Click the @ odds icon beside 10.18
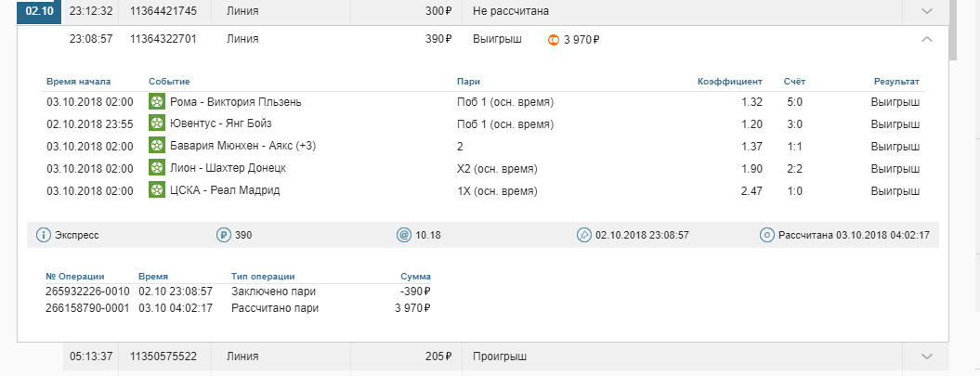This screenshot has width=980, height=376. tap(404, 236)
